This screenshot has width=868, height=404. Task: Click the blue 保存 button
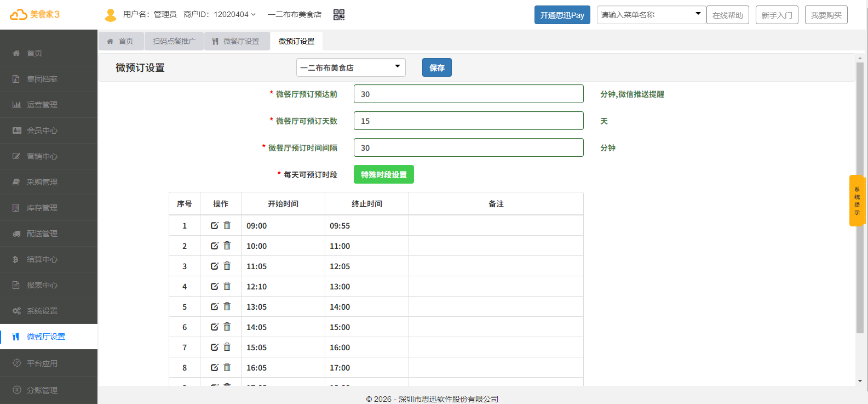click(x=436, y=67)
